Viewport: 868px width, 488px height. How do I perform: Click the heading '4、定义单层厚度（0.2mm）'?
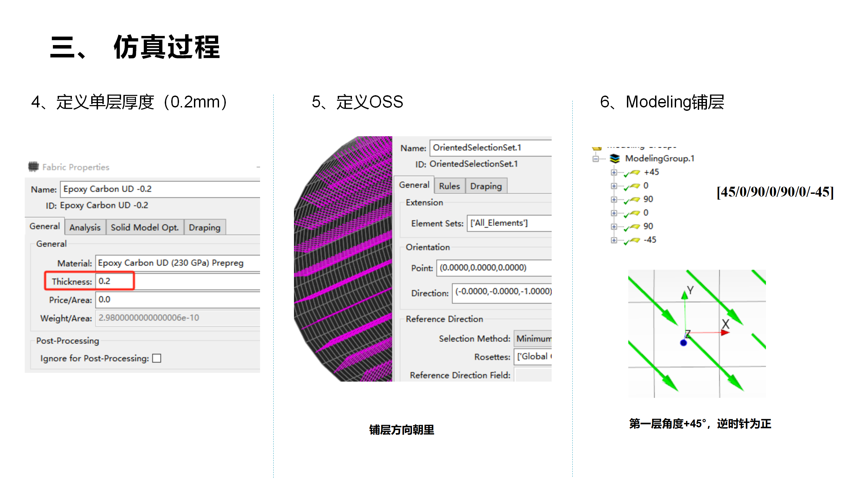(x=129, y=102)
